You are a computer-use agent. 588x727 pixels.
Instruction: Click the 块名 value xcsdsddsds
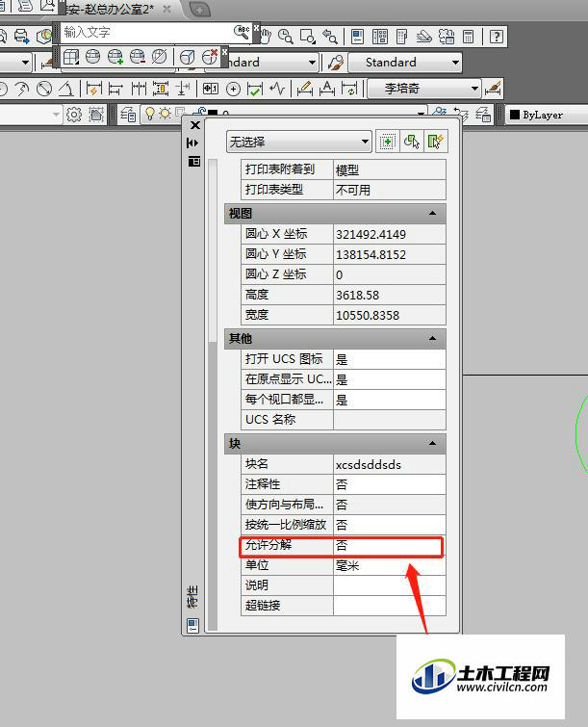tap(389, 464)
